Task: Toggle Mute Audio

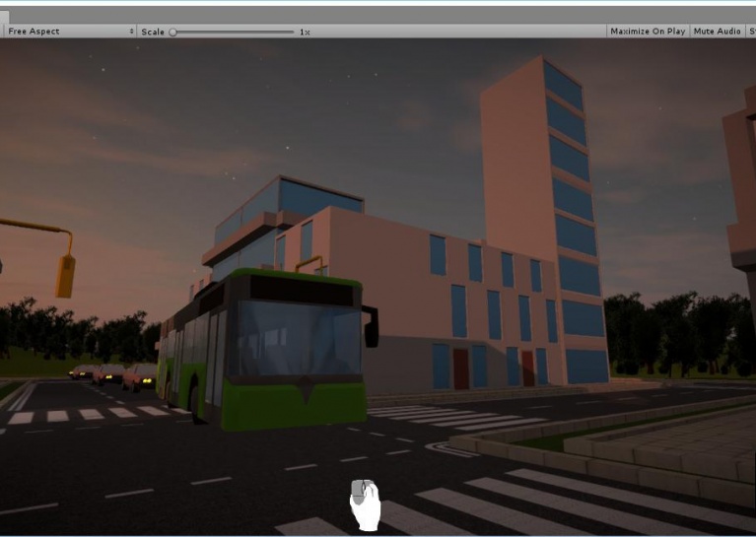Action: click(717, 32)
